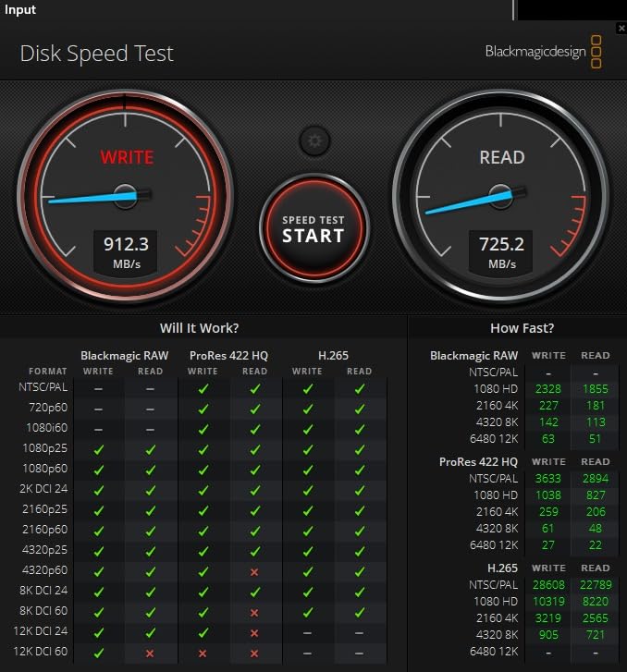Click H.265 read checkmark for NTSC/PAL

click(360, 389)
